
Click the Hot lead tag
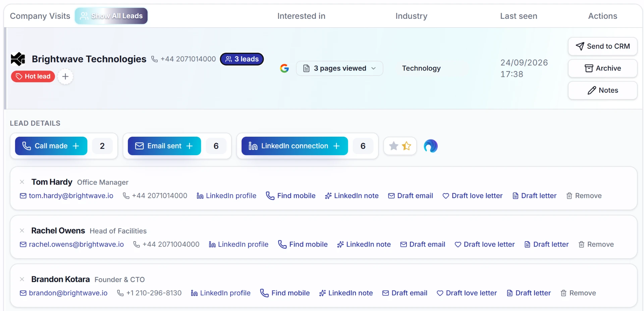(33, 77)
